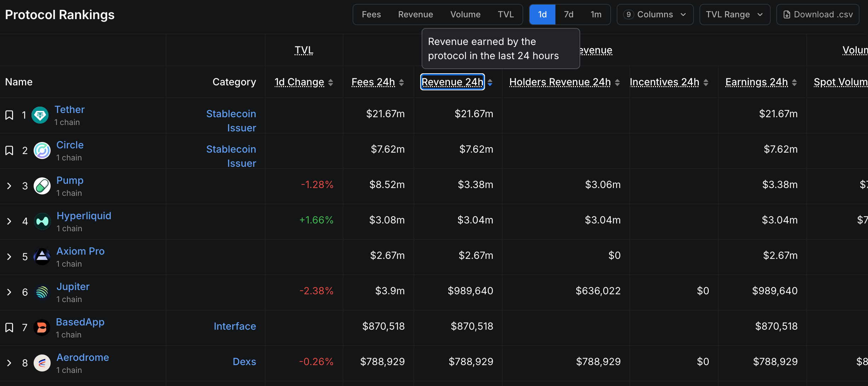The image size is (868, 386).
Task: Click Tether's $21.67m earnings value
Action: pyautogui.click(x=778, y=114)
